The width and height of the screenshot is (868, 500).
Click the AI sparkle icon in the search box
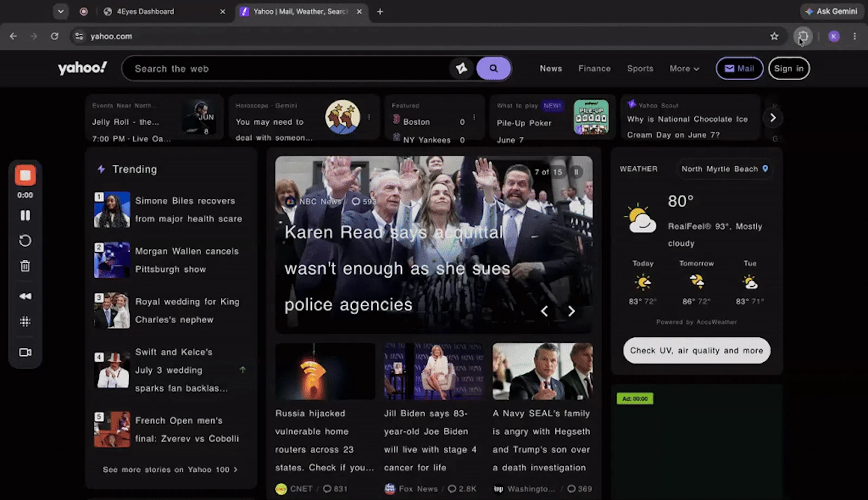(x=461, y=68)
